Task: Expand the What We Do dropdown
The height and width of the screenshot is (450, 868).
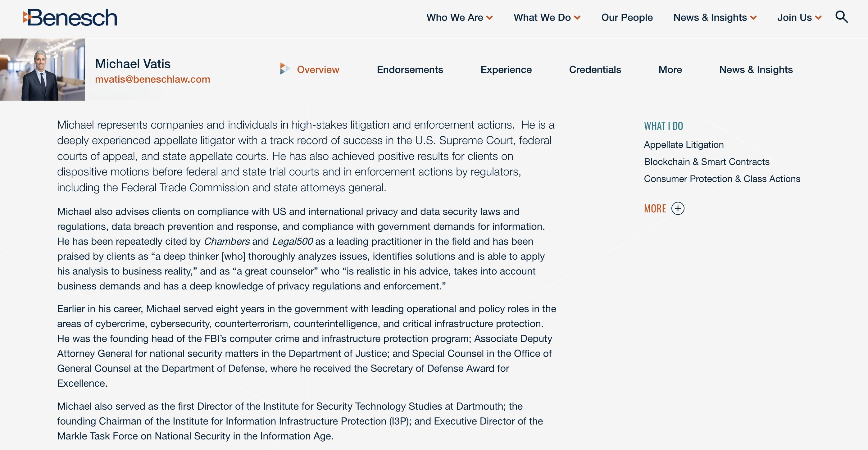Action: (x=547, y=17)
